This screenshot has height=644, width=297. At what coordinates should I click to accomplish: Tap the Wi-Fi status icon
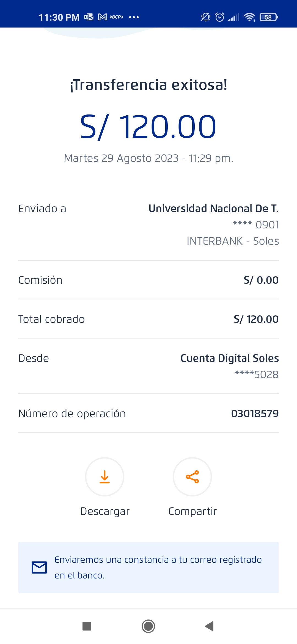click(x=249, y=17)
